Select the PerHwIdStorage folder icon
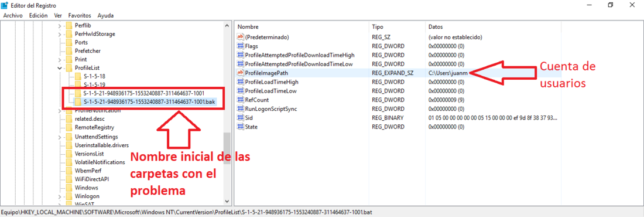 click(x=69, y=34)
